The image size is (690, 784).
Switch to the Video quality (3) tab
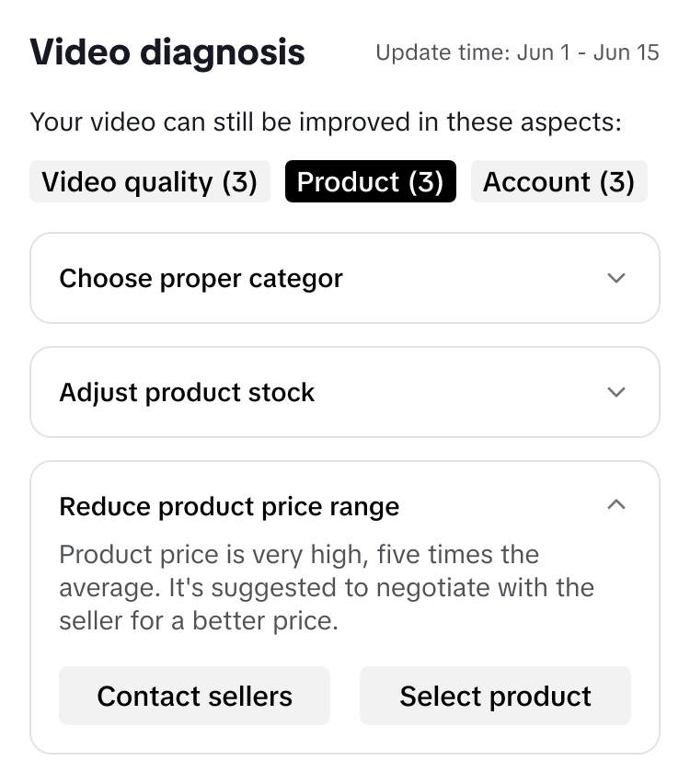[x=150, y=182]
